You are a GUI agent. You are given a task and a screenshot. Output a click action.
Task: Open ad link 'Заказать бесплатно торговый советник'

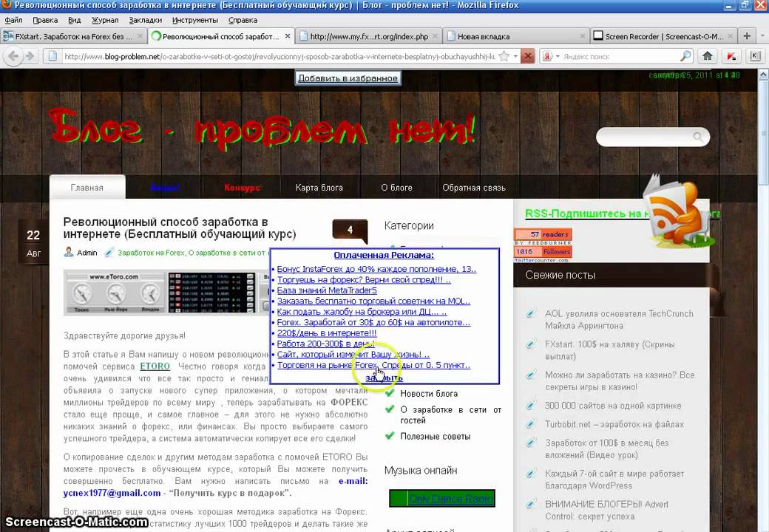click(373, 301)
